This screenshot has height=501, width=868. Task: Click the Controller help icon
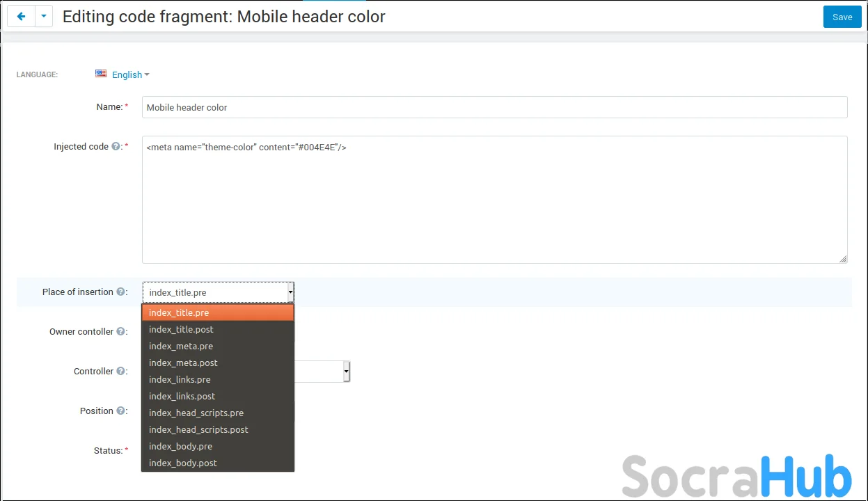pyautogui.click(x=120, y=372)
